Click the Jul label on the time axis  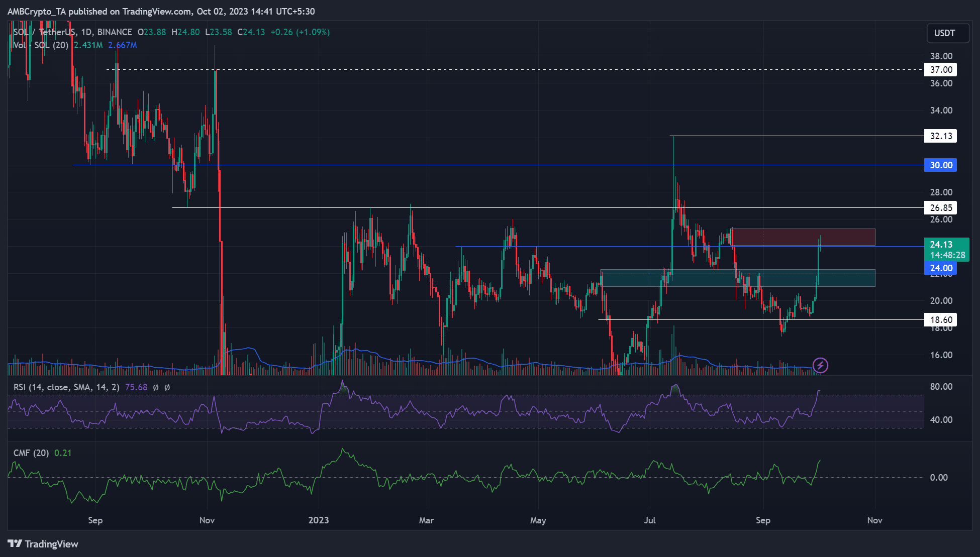click(x=650, y=520)
